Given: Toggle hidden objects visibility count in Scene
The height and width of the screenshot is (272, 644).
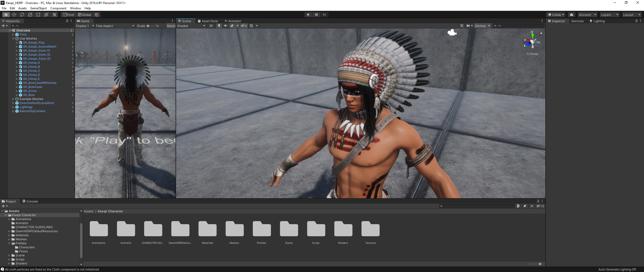Looking at the screenshot, I should tap(244, 26).
